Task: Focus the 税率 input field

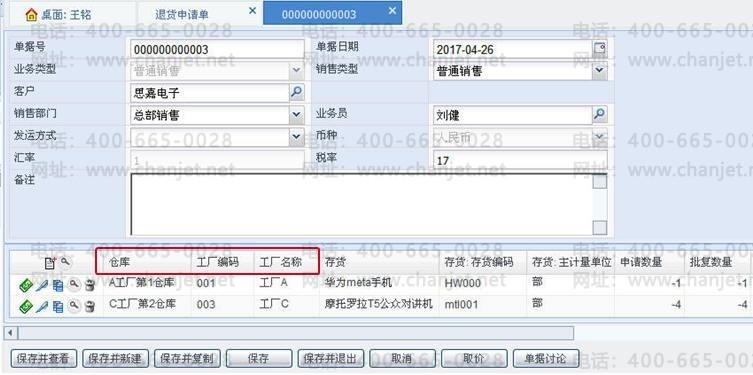Action: point(520,159)
